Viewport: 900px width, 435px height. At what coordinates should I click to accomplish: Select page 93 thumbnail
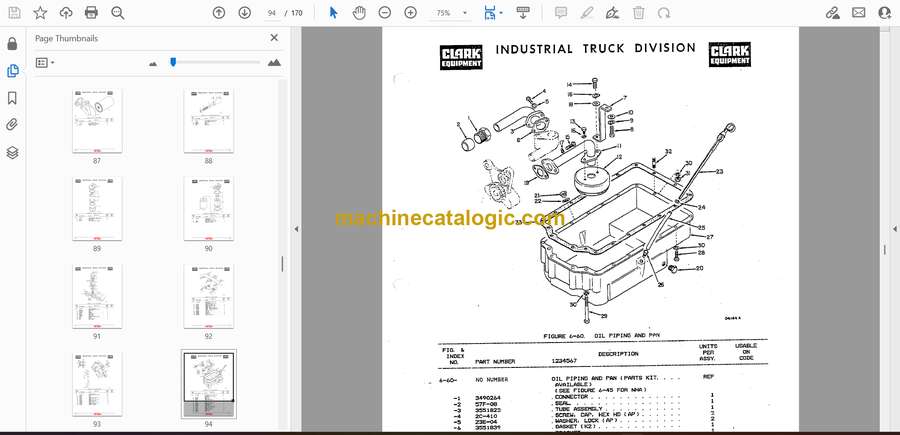tap(97, 384)
